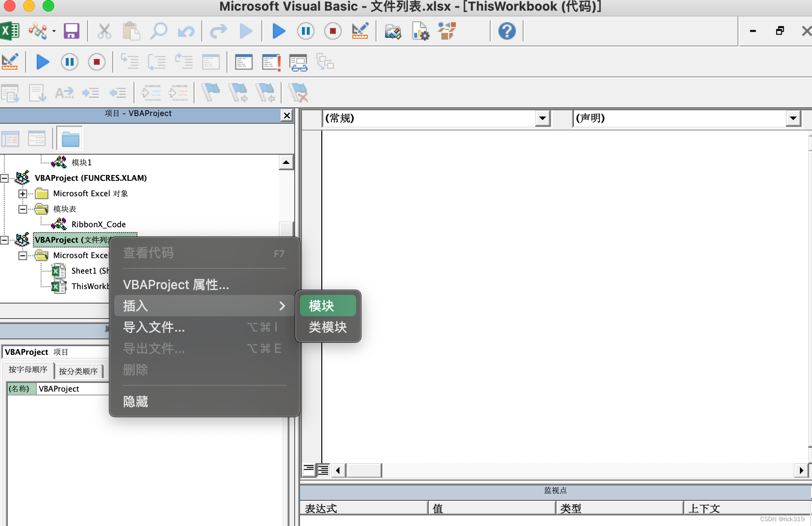
Task: Open the Locals Window icon
Action: [x=243, y=62]
